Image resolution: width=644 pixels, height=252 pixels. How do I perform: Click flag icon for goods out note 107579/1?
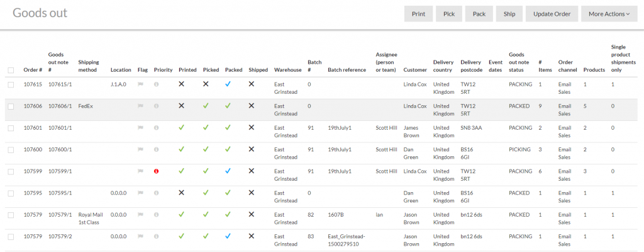140,215
